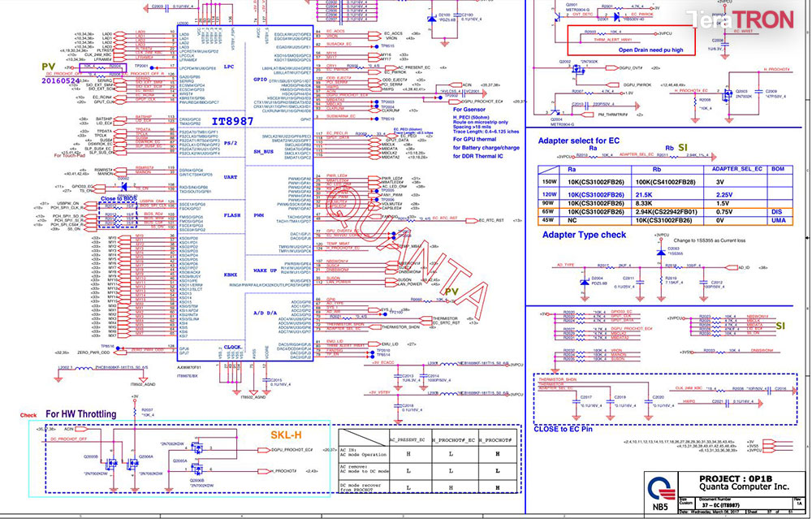Click the LPC section label inside chip
This screenshot has height=519, width=812.
[229, 67]
